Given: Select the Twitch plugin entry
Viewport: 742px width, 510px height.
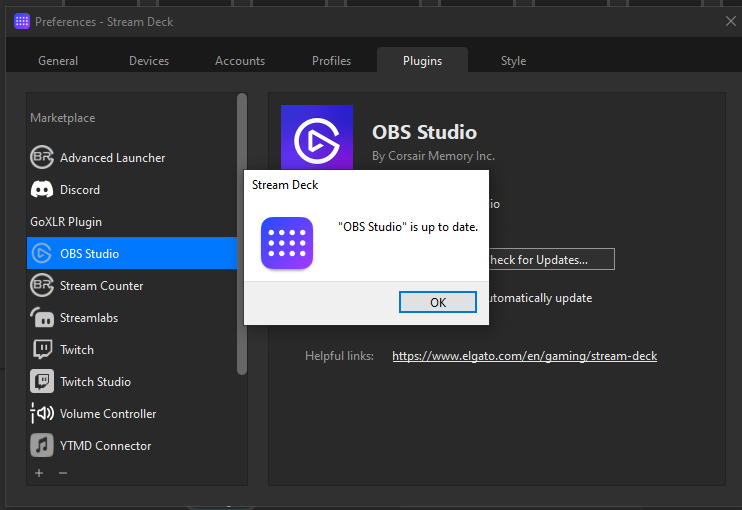Looking at the screenshot, I should (x=132, y=350).
